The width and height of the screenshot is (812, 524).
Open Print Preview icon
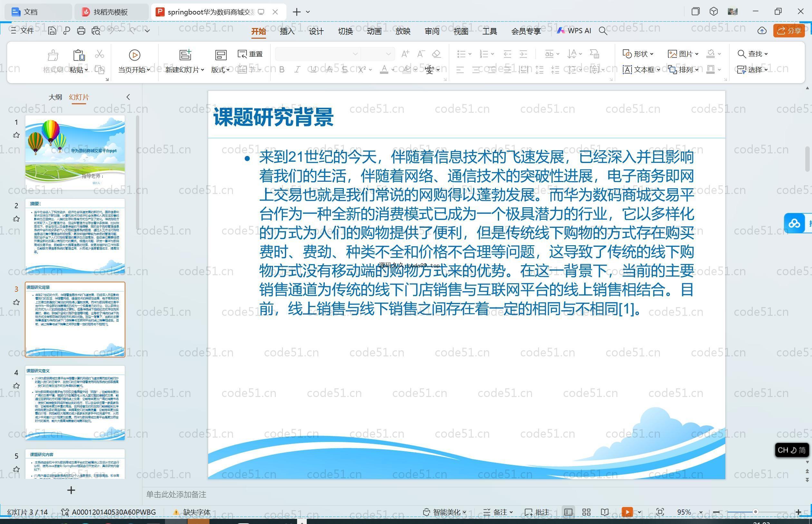(96, 31)
